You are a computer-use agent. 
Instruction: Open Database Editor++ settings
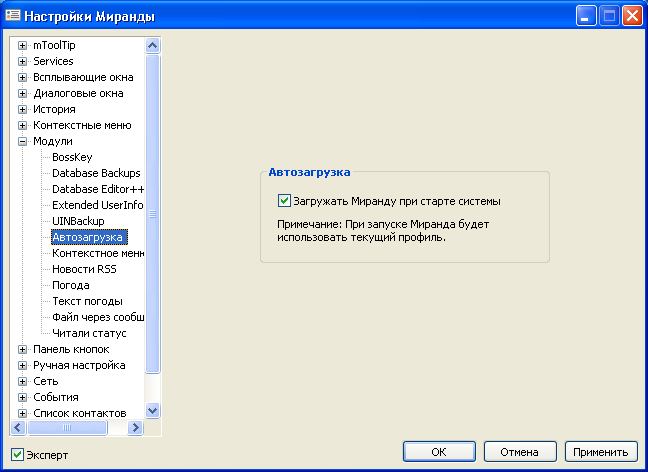pyautogui.click(x=98, y=189)
